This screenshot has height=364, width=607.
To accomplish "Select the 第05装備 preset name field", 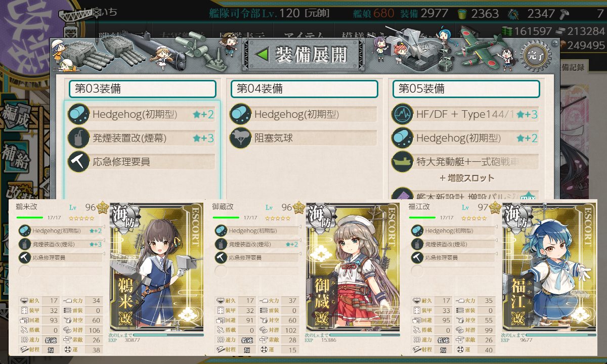I will click(x=466, y=89).
